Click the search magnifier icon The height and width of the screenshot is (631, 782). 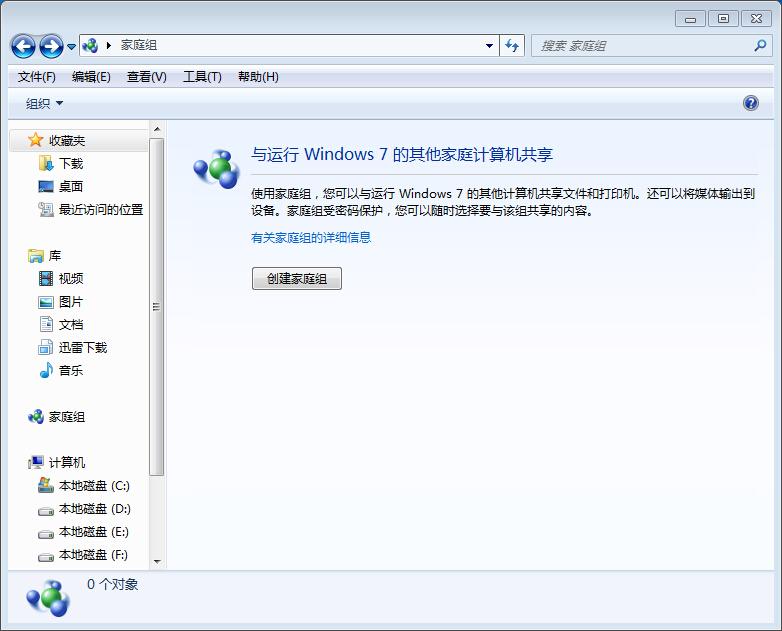(760, 46)
